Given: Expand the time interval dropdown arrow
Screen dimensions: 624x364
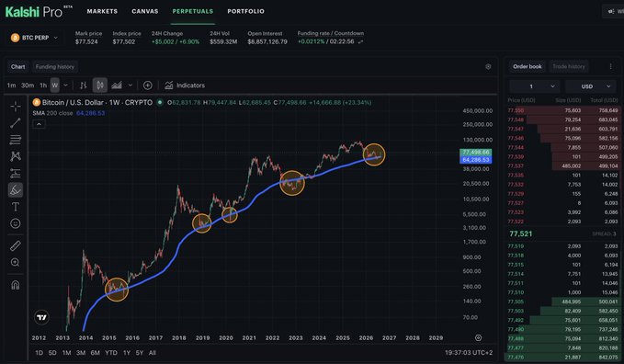Looking at the screenshot, I should pos(65,85).
